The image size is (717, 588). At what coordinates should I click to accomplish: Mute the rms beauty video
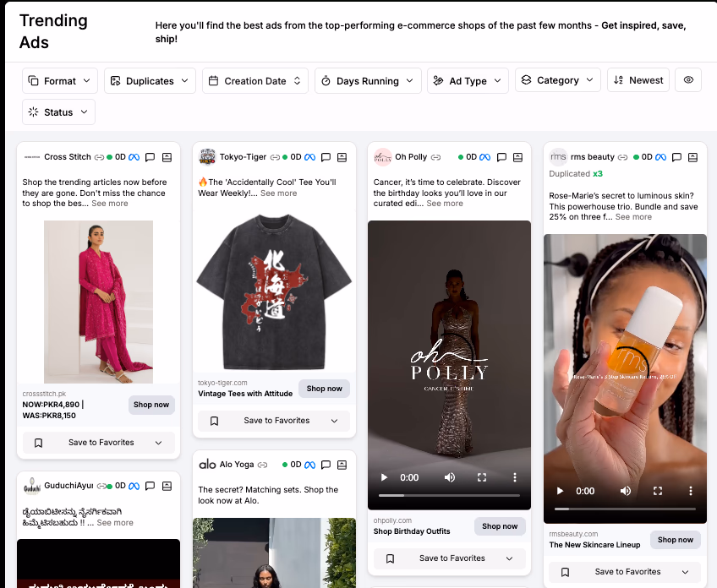[x=625, y=491]
